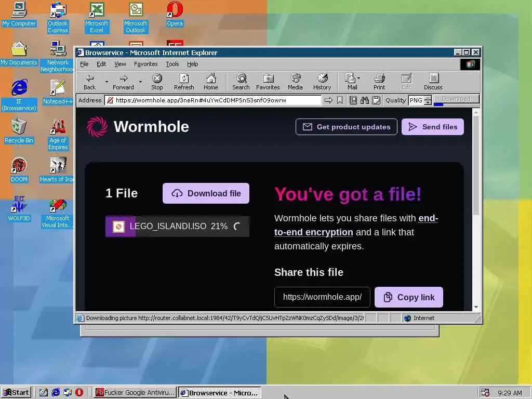Click the bookmark icon beside address bar
532x399 pixels.
click(340, 100)
